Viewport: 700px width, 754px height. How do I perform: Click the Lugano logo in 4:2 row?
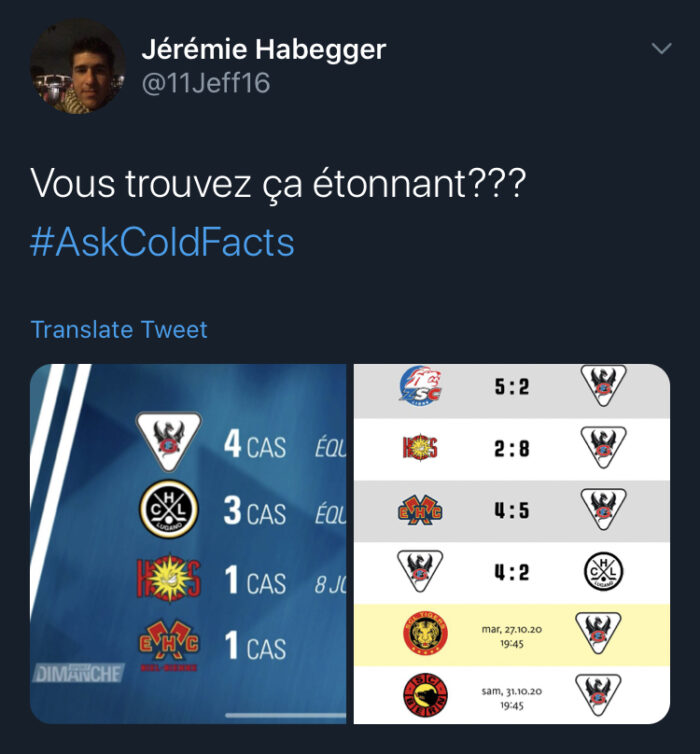603,572
